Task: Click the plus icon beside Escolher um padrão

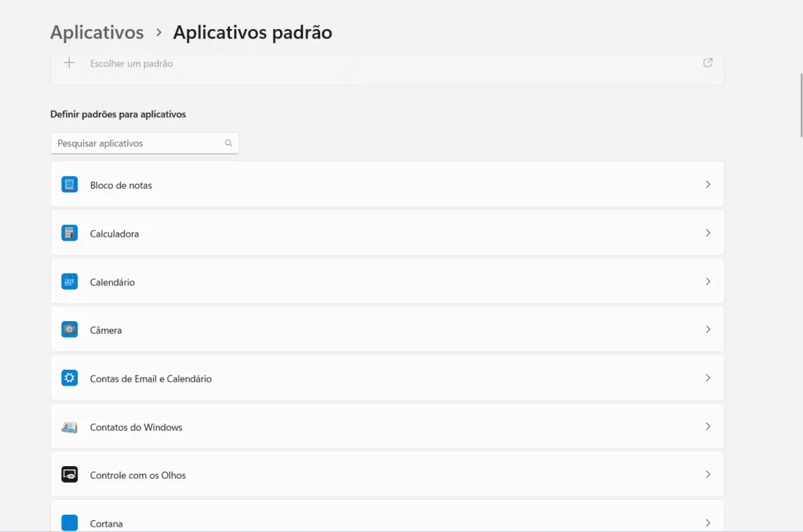Action: point(69,63)
